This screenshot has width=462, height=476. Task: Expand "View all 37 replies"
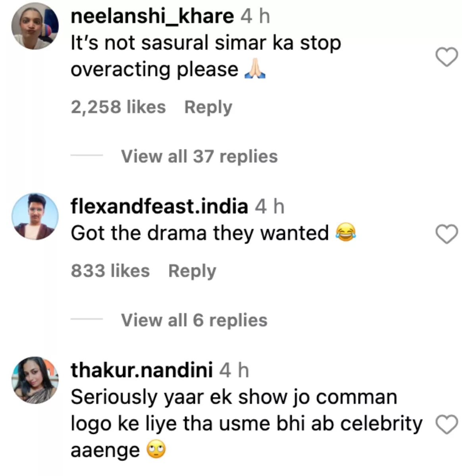point(199,156)
